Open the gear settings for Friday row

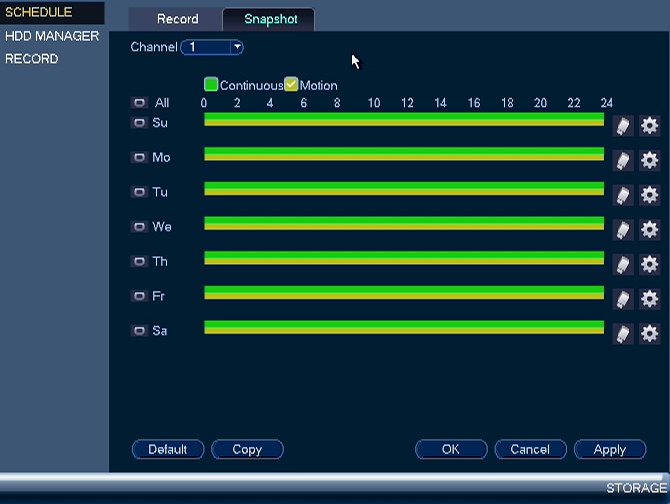click(649, 299)
